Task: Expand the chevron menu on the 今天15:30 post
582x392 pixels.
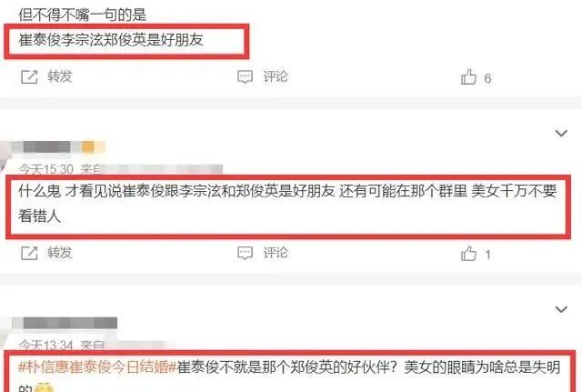Action: 561,133
